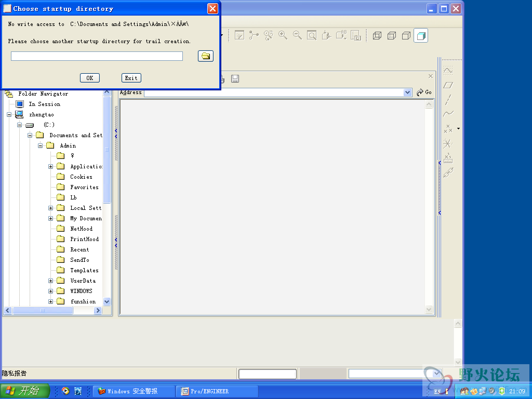Open the Saved View list icon
Image resolution: width=532 pixels, height=399 pixels.
(x=341, y=35)
